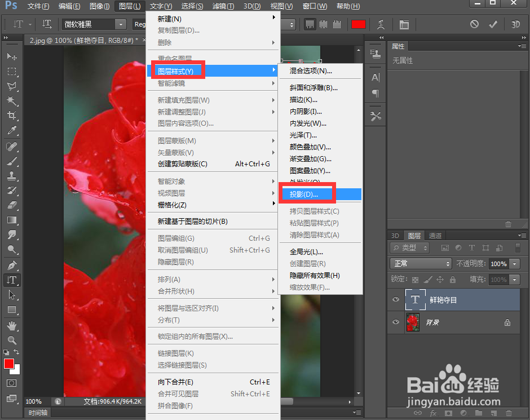Choose 投影(D)... from layer style submenu
530x420 pixels.
pyautogui.click(x=320, y=194)
